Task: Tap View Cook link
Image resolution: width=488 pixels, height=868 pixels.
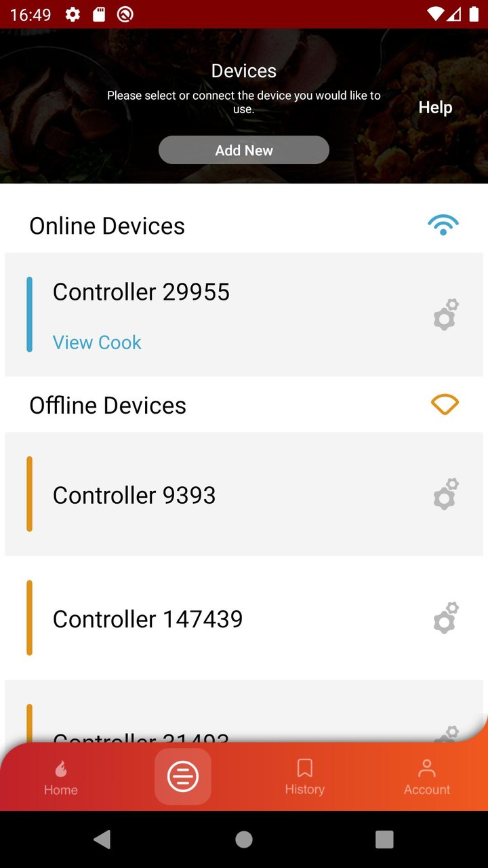Action: point(97,342)
